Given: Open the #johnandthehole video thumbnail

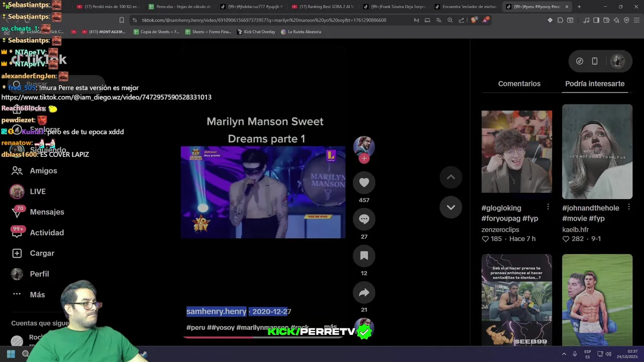Looking at the screenshot, I should 597,151.
